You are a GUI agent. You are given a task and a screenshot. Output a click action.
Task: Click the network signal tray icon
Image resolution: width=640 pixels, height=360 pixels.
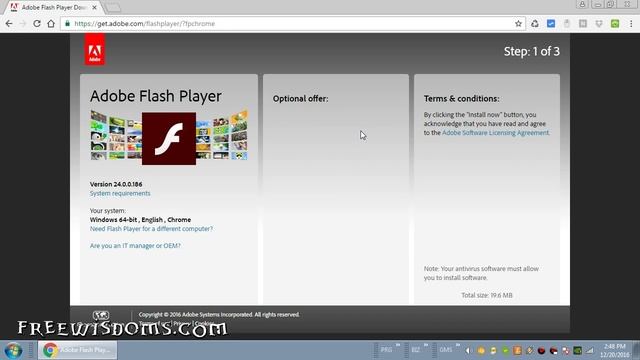pos(590,350)
